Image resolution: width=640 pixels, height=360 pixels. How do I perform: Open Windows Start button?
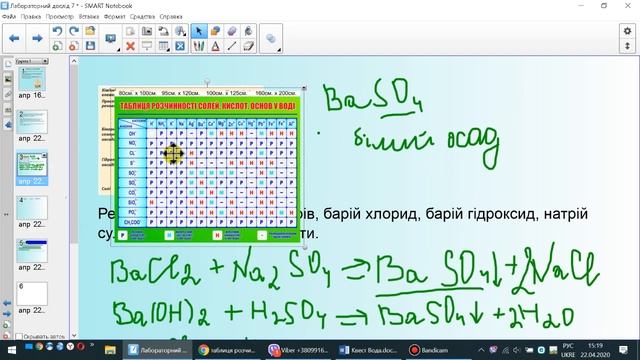click(x=12, y=350)
